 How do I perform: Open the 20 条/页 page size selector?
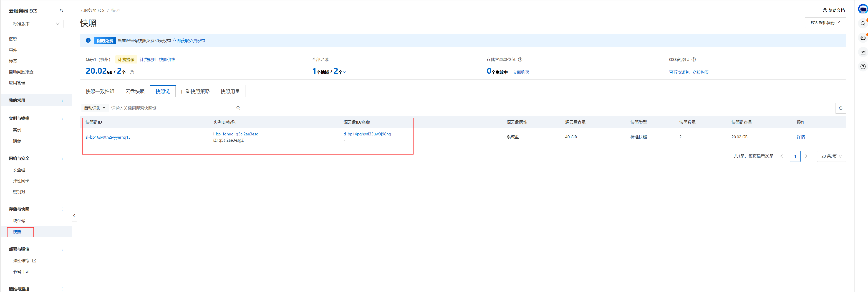point(831,156)
